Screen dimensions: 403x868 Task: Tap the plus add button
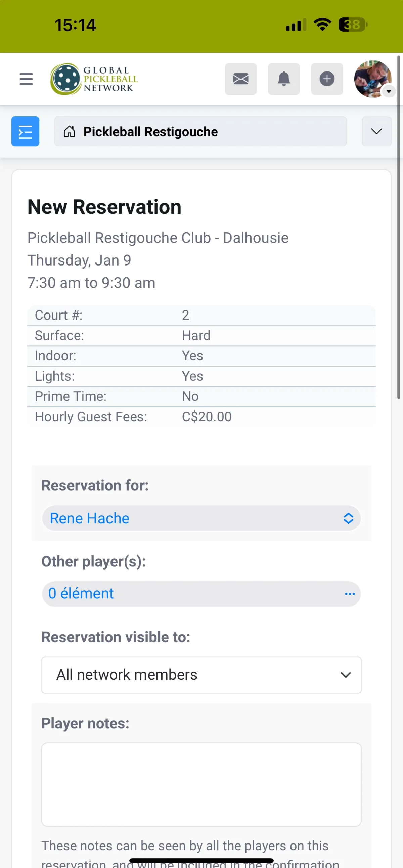tap(326, 79)
